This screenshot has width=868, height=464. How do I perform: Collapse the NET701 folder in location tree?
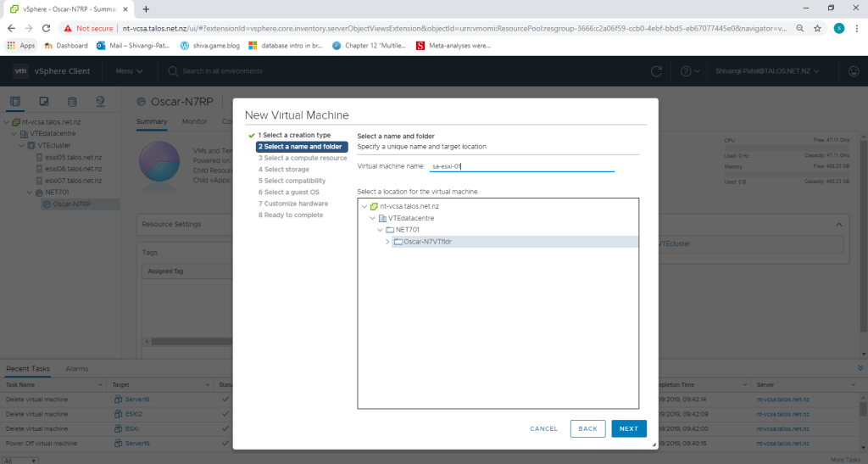click(379, 230)
